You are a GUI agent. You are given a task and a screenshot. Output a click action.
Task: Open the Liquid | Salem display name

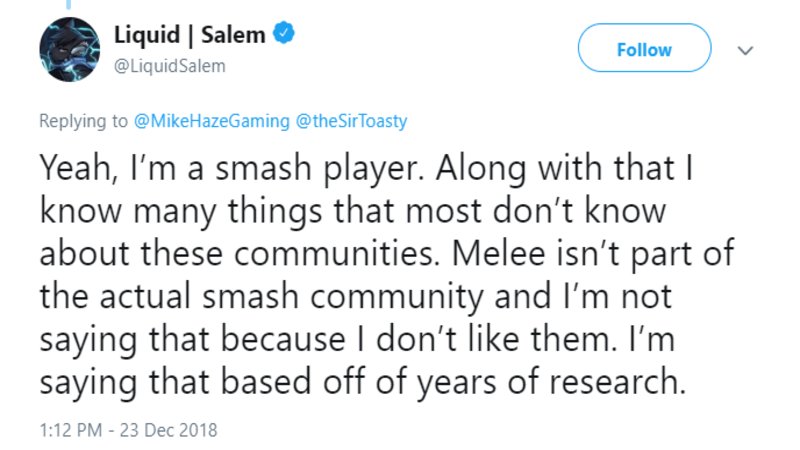click(189, 35)
